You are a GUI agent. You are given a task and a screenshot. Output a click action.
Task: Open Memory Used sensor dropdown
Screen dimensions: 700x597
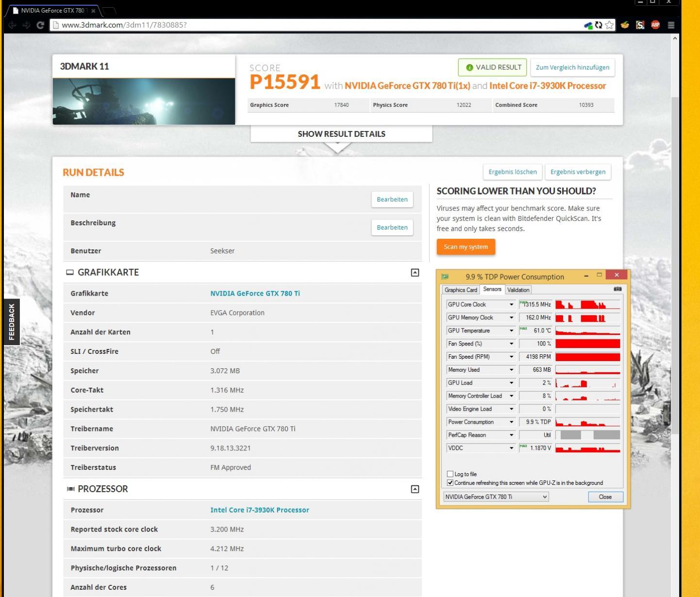(x=511, y=370)
